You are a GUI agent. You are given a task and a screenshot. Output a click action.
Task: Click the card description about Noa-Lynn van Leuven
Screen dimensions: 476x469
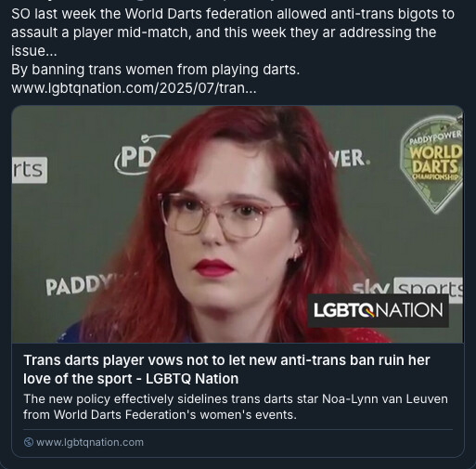(236, 407)
